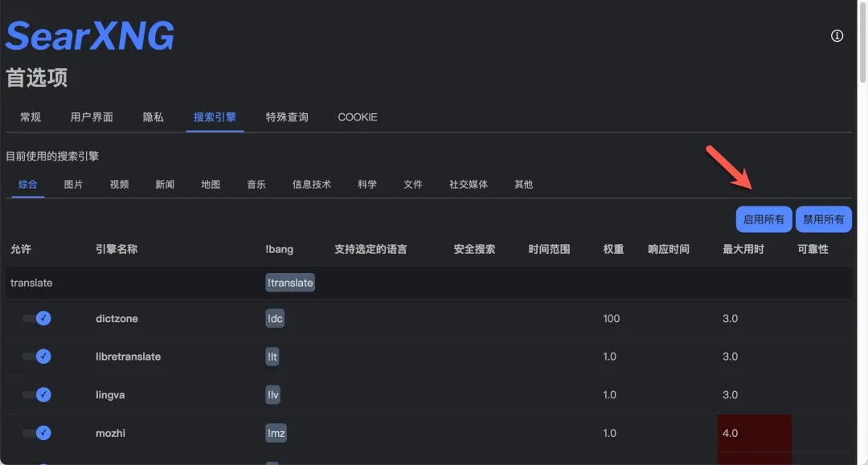Click dictzone weight value 100
This screenshot has width=868, height=465.
[611, 319]
